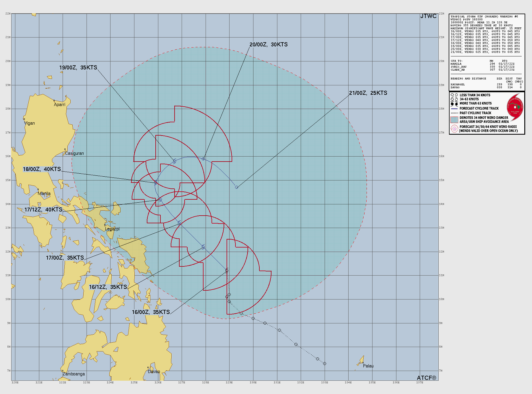Select the 20/00Z, 30KTS forecast label

coord(268,45)
